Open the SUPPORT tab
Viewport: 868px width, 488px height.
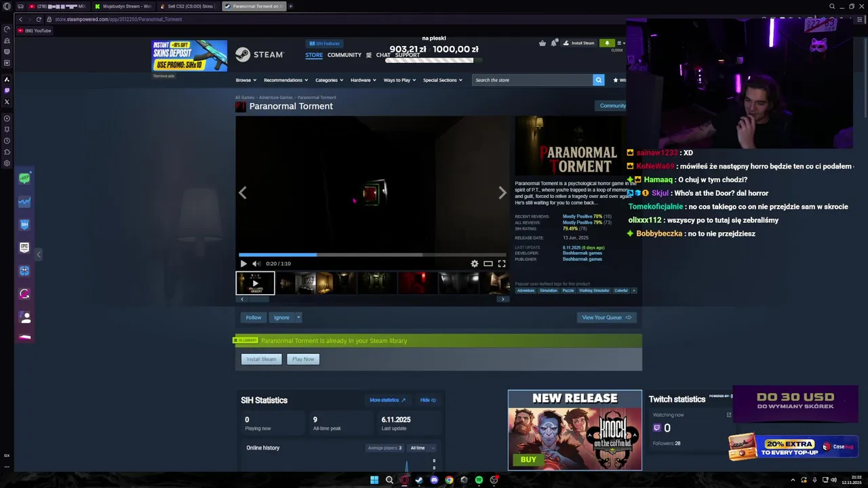[x=408, y=55]
